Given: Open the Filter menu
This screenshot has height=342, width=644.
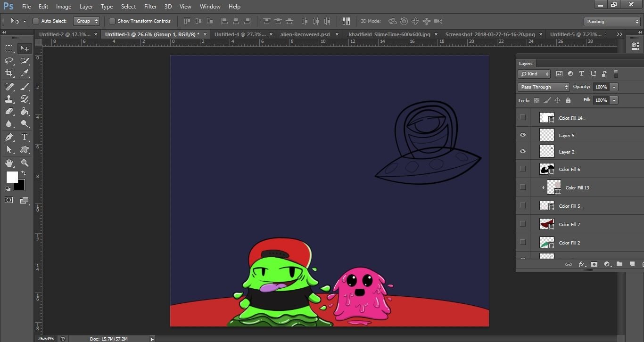Looking at the screenshot, I should [150, 7].
